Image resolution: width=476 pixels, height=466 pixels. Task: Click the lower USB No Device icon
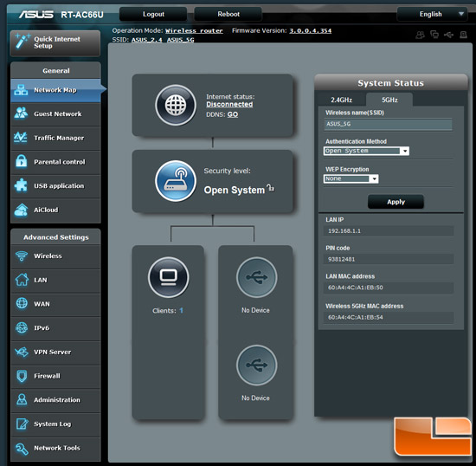256,365
